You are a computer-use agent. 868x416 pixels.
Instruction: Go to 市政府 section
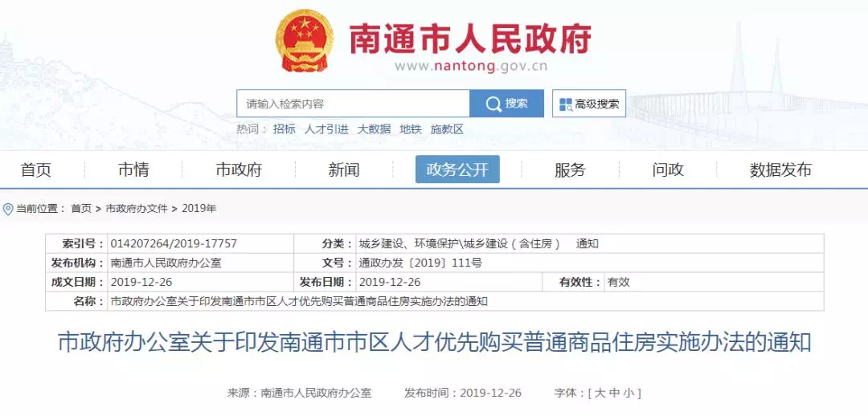pos(239,169)
